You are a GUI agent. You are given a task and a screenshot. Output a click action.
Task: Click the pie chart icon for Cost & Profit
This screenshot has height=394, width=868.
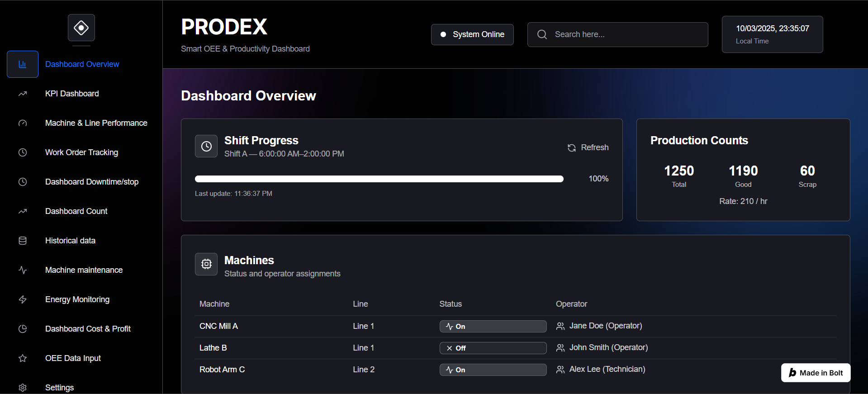pos(23,329)
